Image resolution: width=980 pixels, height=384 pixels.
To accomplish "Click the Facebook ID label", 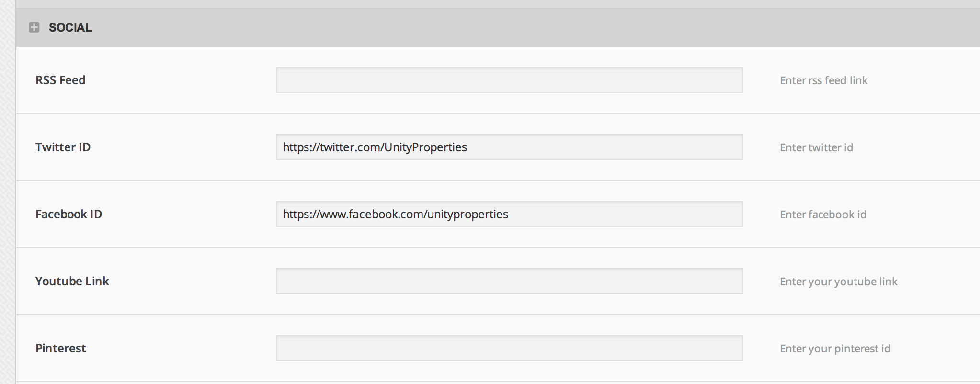I will tap(68, 214).
